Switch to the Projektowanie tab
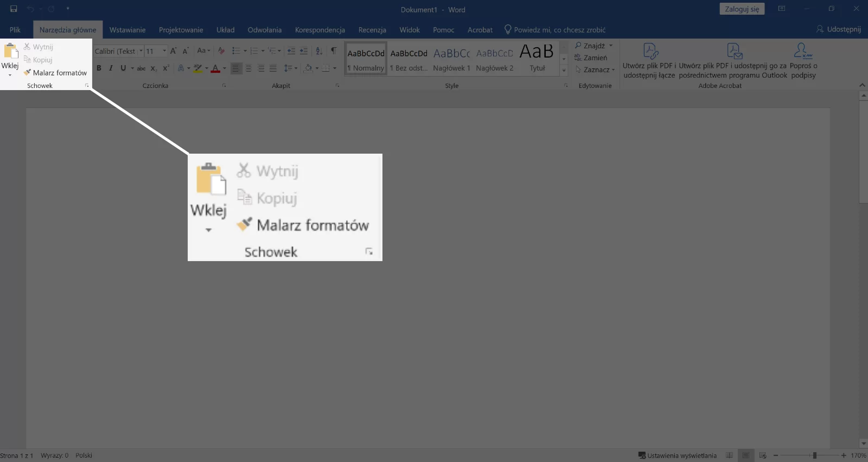 [181, 30]
